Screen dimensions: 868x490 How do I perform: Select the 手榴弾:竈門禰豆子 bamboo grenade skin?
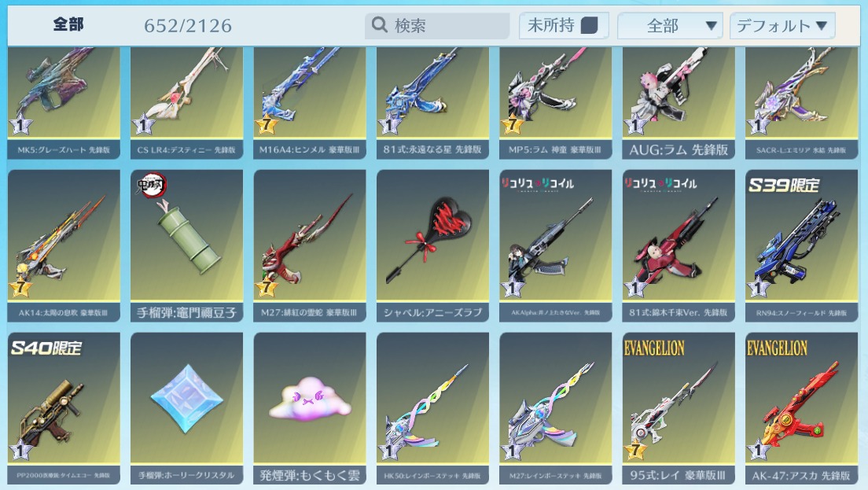[186, 245]
